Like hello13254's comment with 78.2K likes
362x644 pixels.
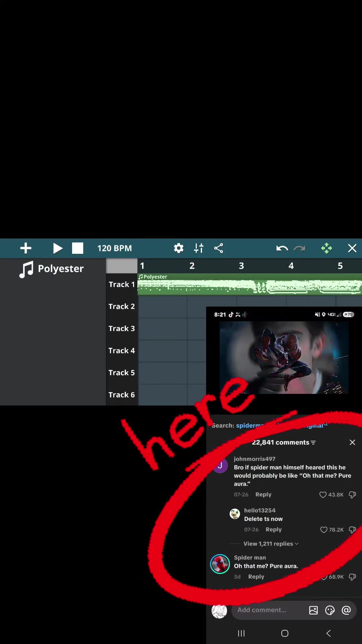coord(323,530)
